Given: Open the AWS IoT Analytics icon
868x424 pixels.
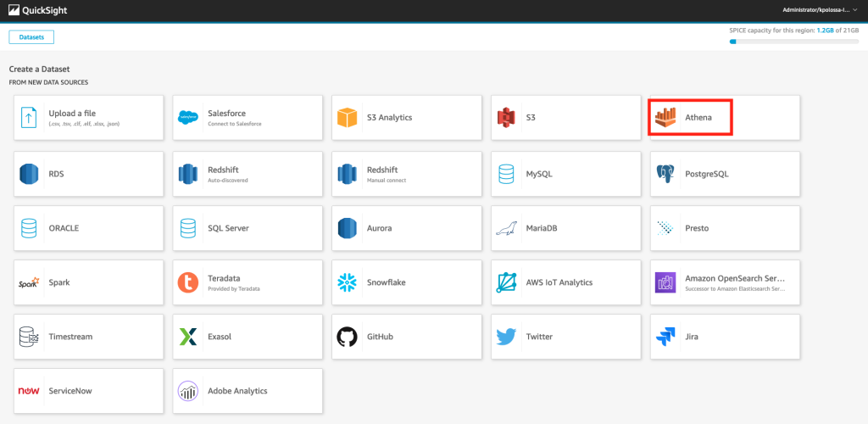Looking at the screenshot, I should coord(506,282).
